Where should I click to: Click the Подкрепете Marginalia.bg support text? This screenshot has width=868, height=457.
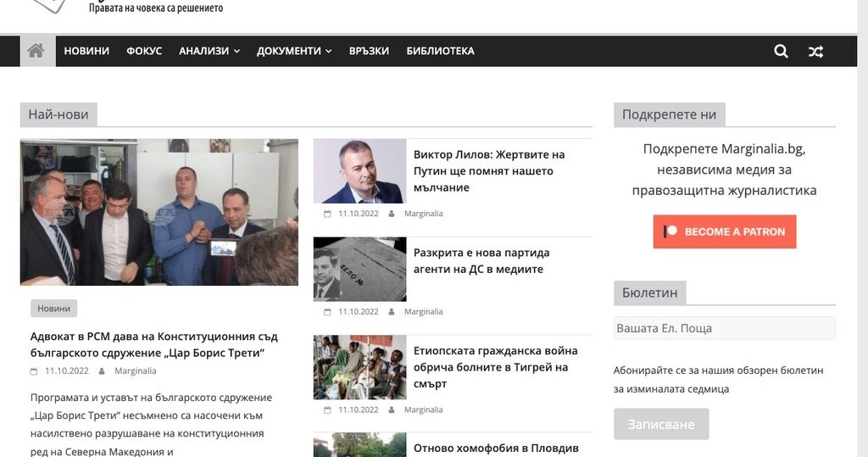pyautogui.click(x=724, y=170)
